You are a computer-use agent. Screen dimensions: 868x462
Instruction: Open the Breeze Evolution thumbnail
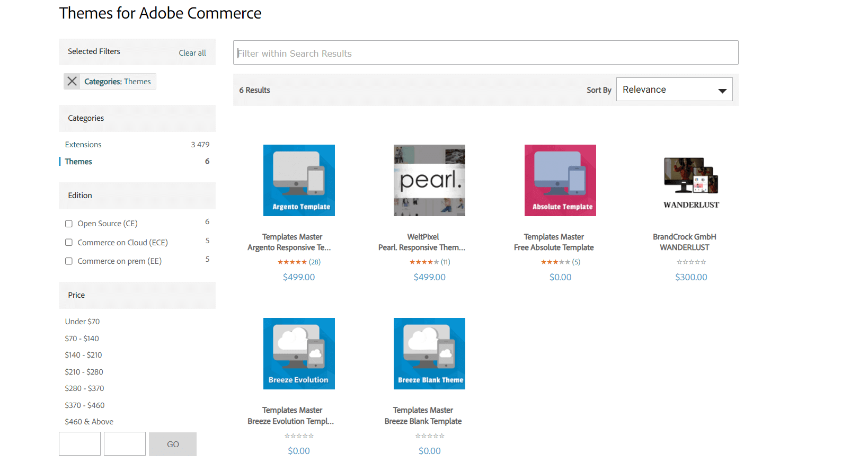(x=299, y=353)
